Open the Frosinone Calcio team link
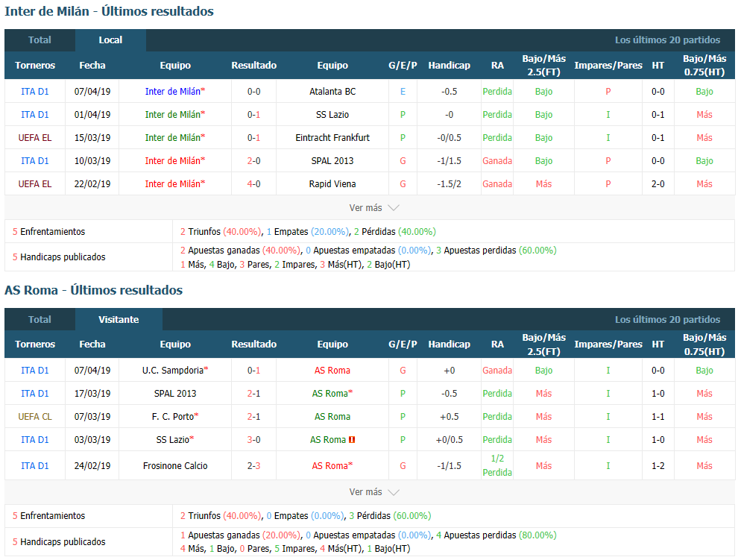Screen dimensions: 741x560 [175, 466]
